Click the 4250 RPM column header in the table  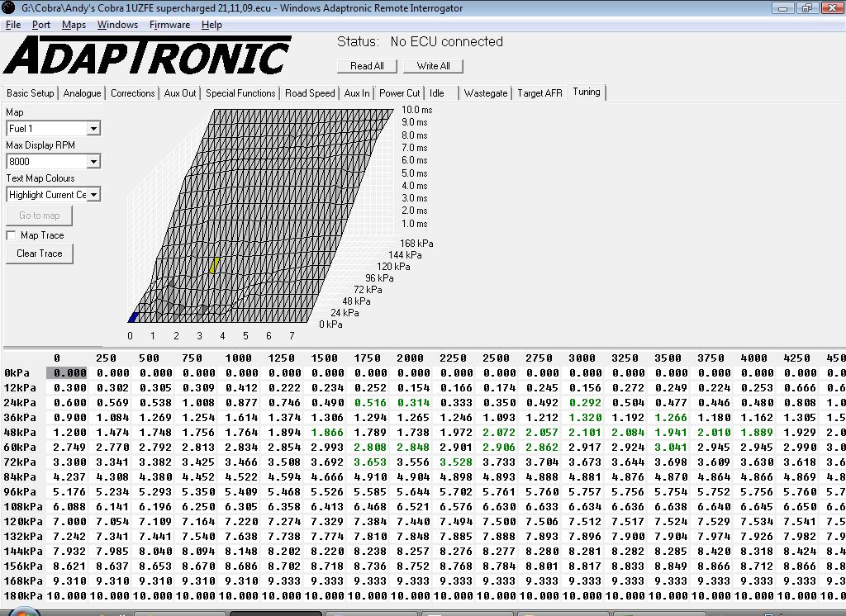[797, 358]
